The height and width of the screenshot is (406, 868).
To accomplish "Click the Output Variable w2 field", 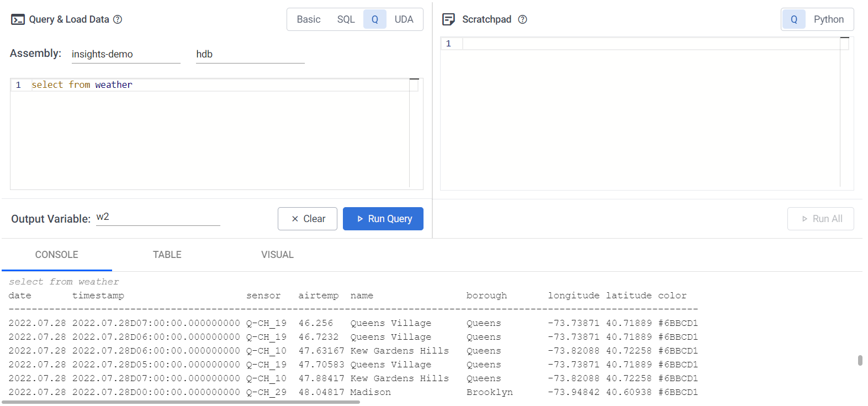I will 157,217.
